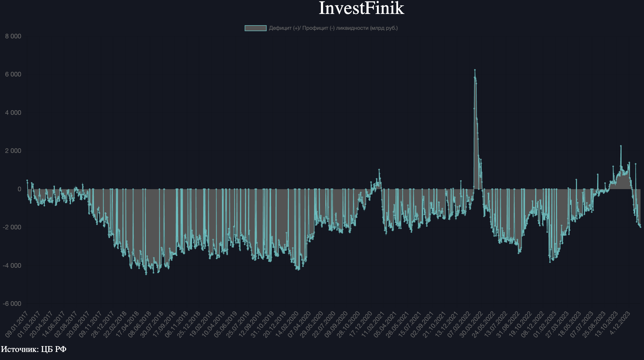Click the 4 000 y-axis label
The width and height of the screenshot is (644, 360).
13,113
